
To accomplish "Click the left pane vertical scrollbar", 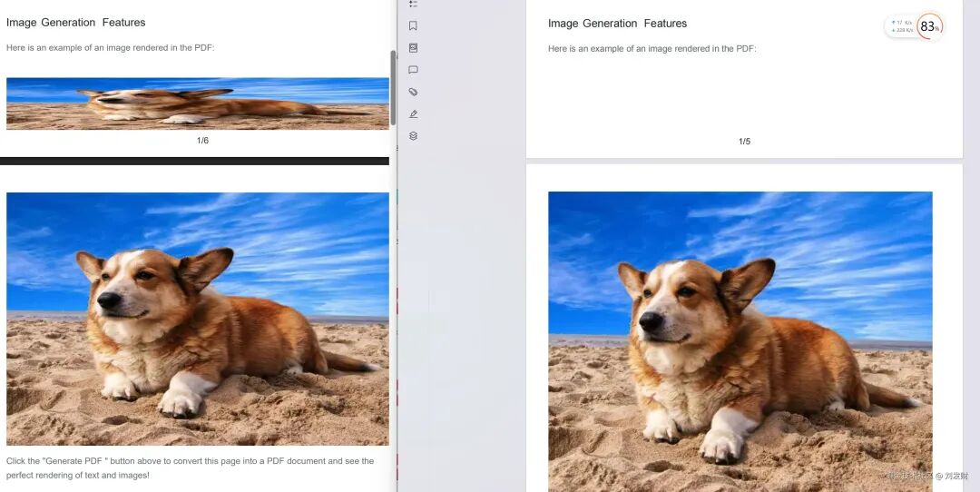I will (393, 86).
